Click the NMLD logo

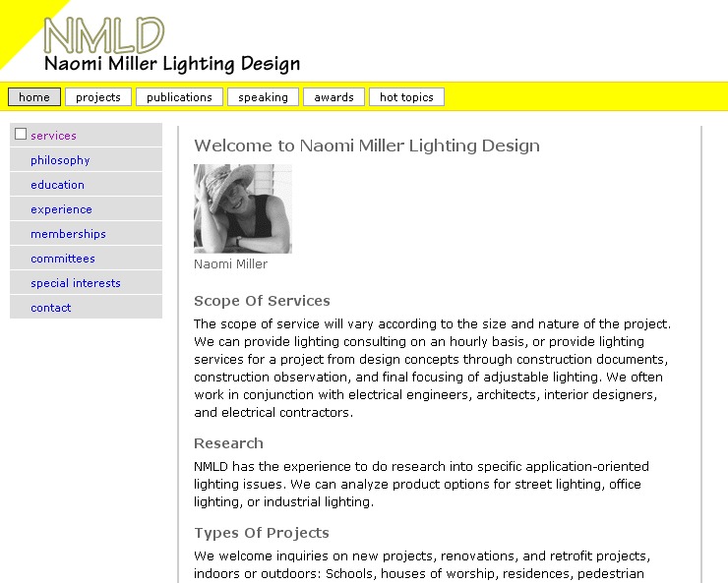click(x=104, y=35)
